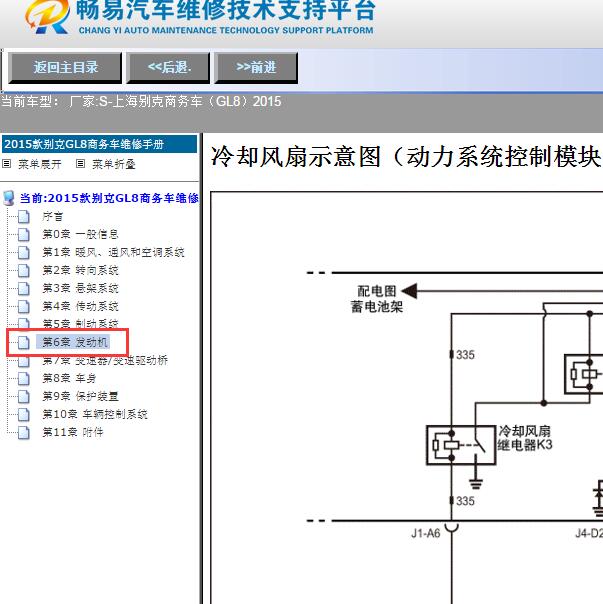Open 第7章 变速器/变速驱动桥

click(105, 361)
